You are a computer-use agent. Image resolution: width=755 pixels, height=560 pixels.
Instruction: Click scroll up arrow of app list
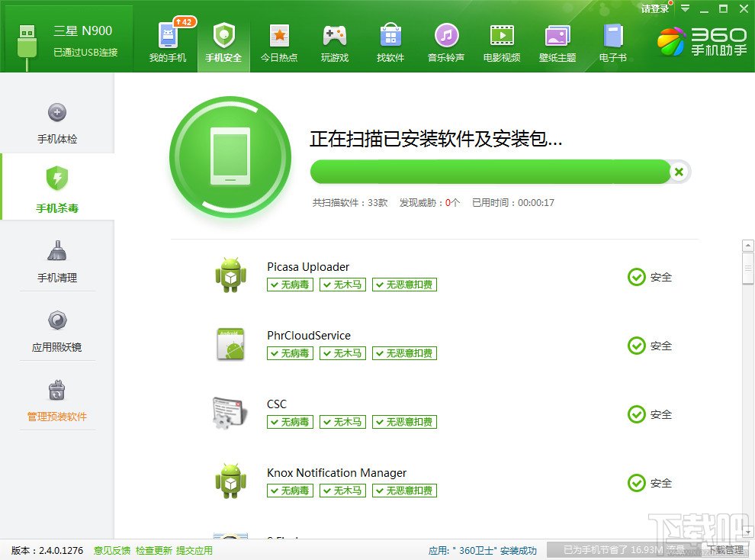(748, 246)
